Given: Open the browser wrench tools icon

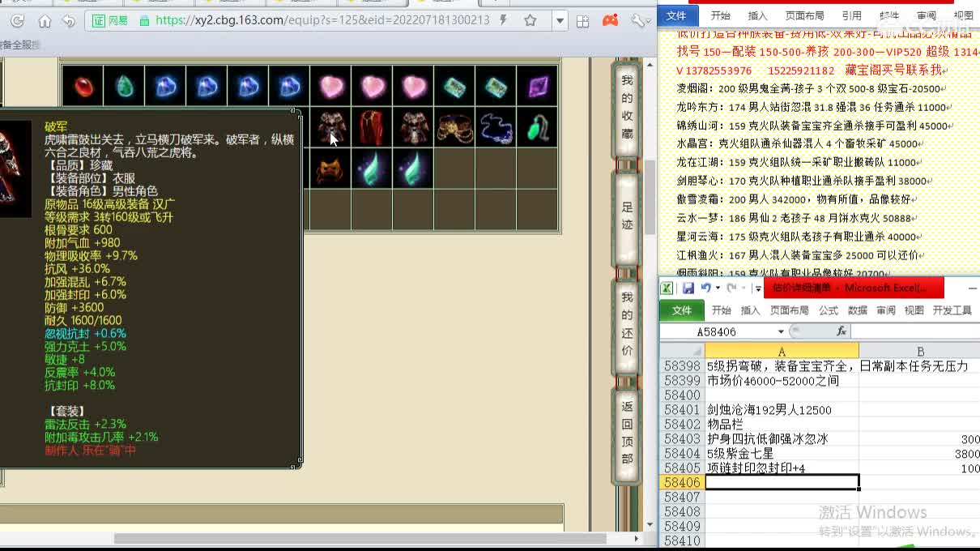Looking at the screenshot, I should pos(639,20).
